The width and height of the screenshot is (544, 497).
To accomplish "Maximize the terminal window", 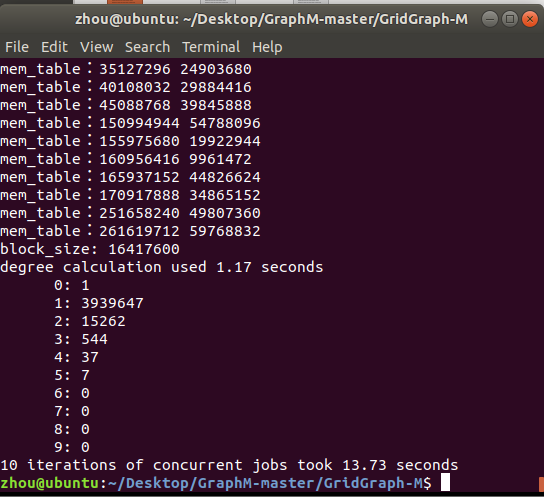I will (510, 19).
